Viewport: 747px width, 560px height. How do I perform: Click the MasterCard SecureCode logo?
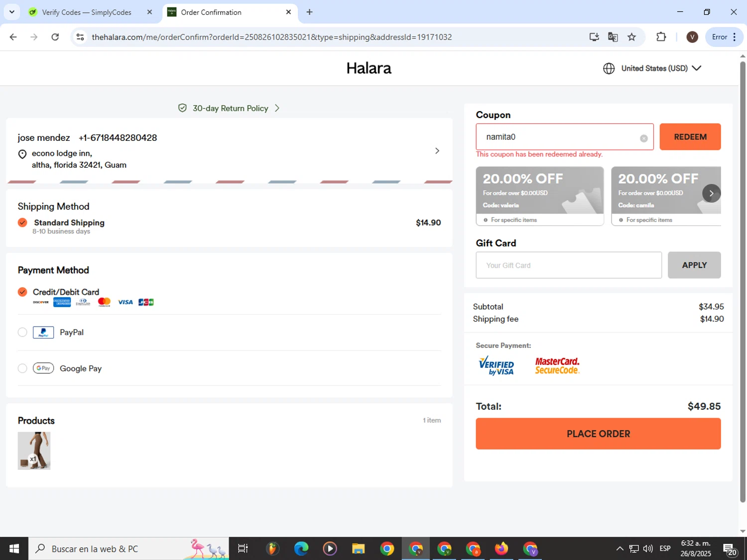(x=557, y=366)
